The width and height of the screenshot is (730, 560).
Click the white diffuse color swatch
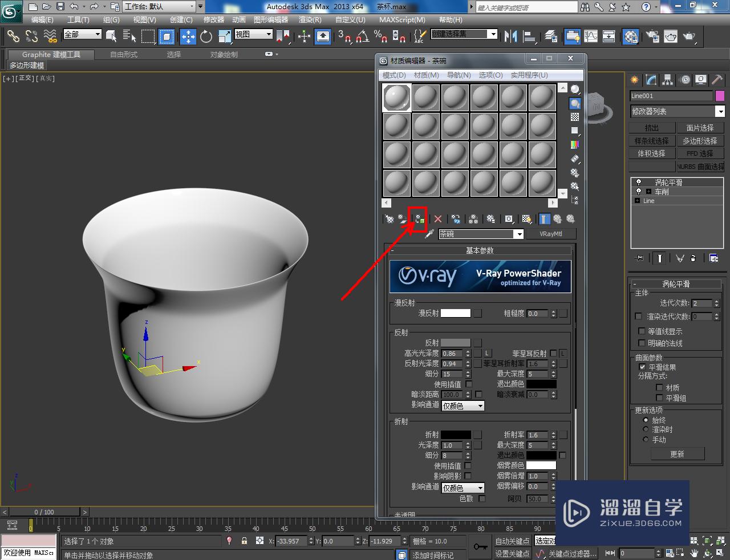pyautogui.click(x=456, y=313)
